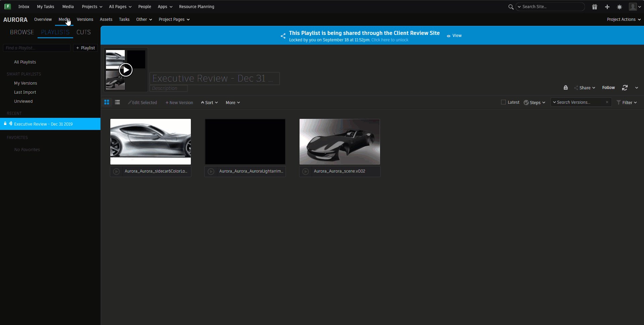Focus the Find a Playlist field
This screenshot has width=644, height=325.
pos(37,48)
